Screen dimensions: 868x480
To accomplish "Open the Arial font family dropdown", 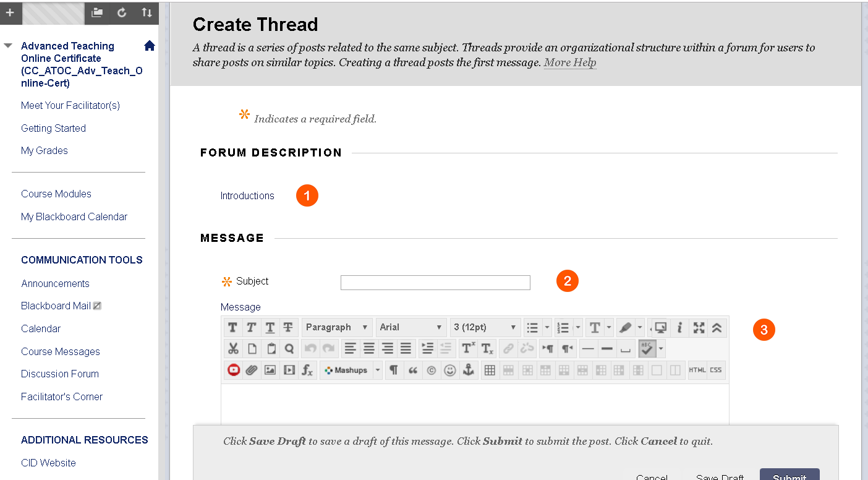I will tap(411, 328).
